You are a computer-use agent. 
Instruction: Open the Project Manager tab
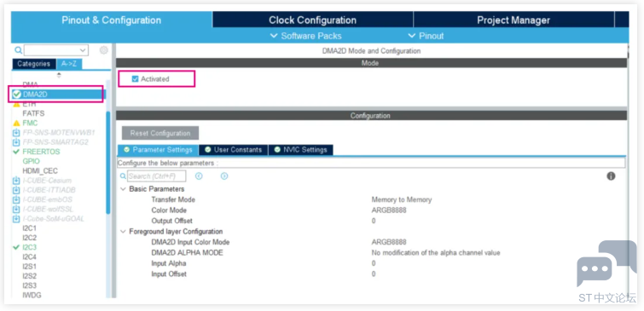pos(513,20)
